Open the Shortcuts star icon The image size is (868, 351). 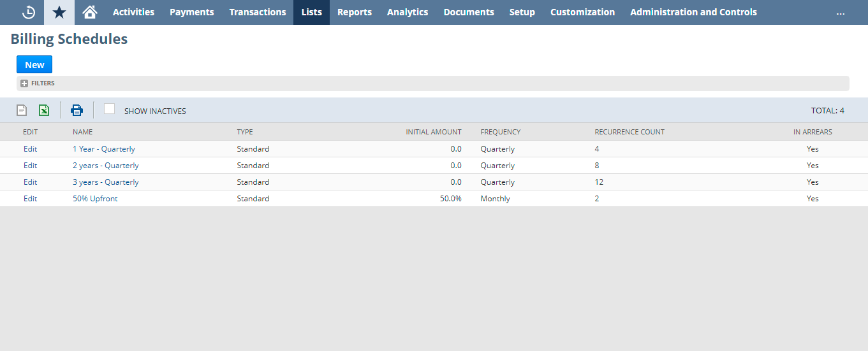coord(59,12)
